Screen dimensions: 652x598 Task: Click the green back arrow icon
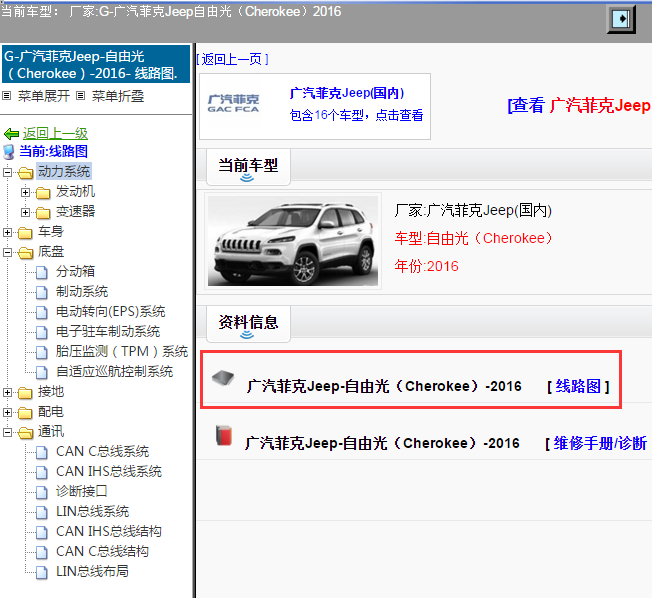pos(11,134)
